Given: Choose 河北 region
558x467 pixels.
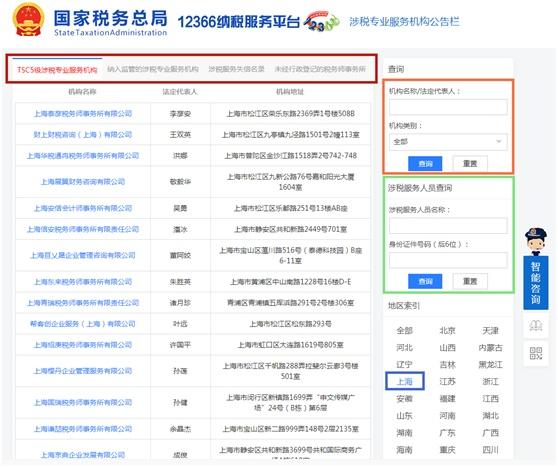Looking at the screenshot, I should (x=405, y=348).
